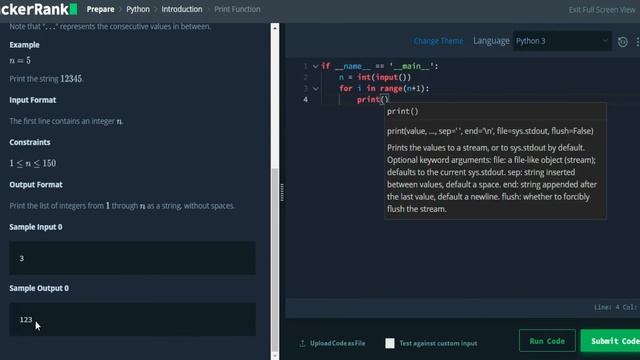Click the Run Code button

547,341
